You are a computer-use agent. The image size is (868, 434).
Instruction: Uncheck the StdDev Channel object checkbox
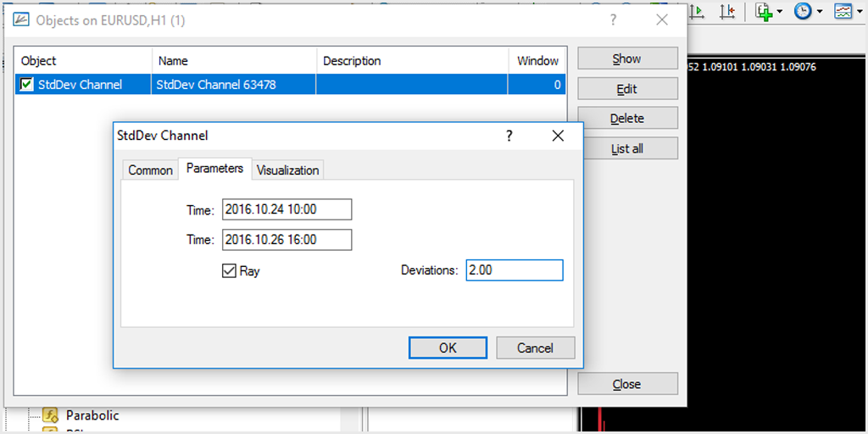tap(26, 85)
